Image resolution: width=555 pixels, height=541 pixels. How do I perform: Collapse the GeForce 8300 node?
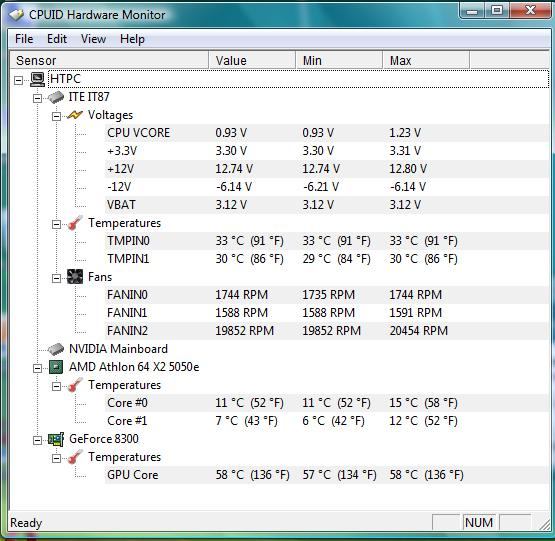37,441
